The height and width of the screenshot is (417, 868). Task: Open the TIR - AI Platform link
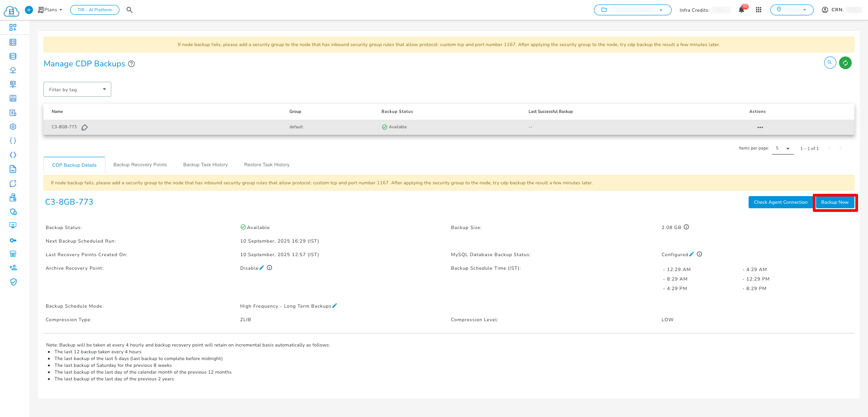click(95, 9)
